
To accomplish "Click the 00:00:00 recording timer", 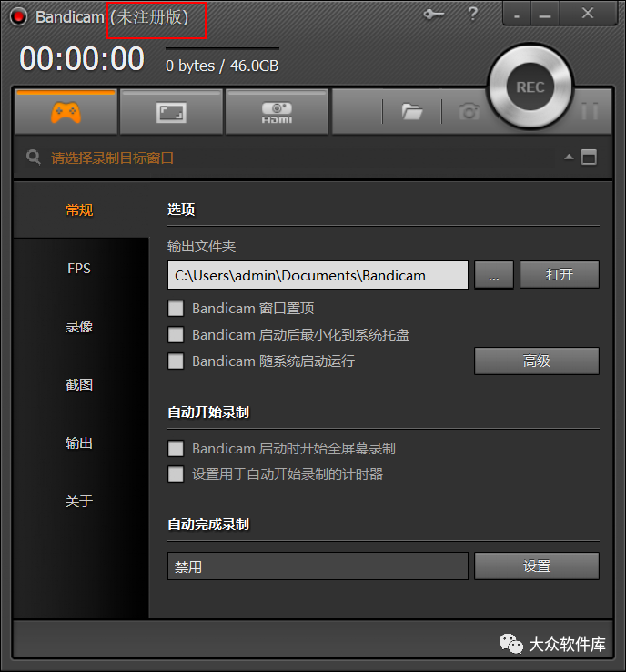I will [82, 59].
